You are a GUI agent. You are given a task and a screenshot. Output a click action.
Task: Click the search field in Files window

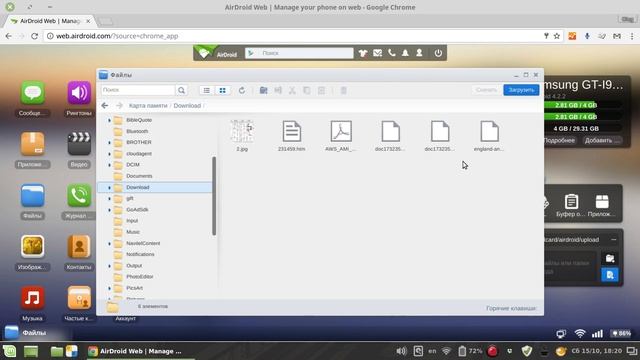pyautogui.click(x=138, y=90)
